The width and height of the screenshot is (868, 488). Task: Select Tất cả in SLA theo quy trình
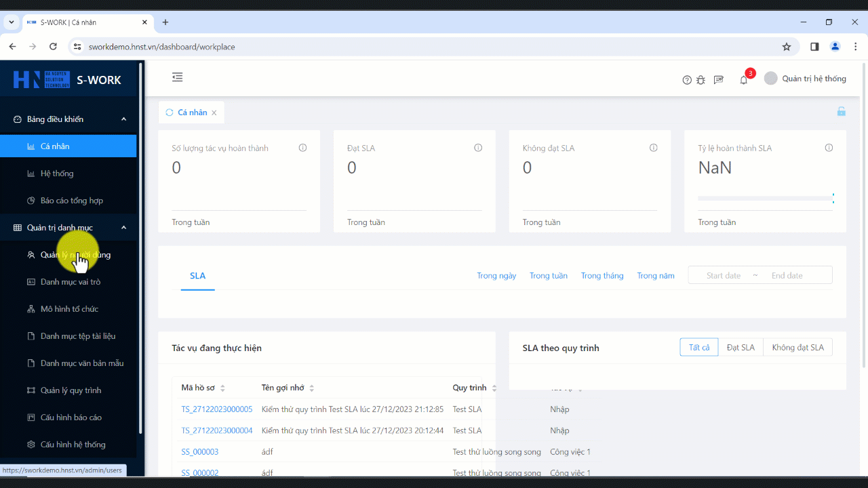tap(699, 348)
